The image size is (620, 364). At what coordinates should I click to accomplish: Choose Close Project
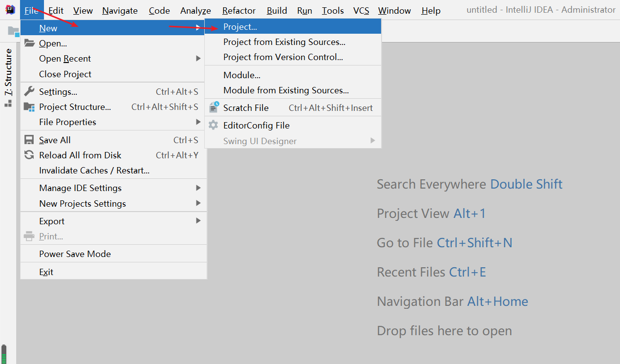tap(113, 74)
